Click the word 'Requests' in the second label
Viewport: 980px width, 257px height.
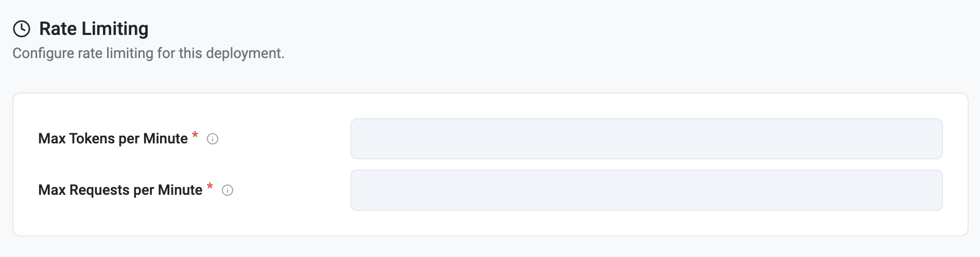pyautogui.click(x=99, y=190)
